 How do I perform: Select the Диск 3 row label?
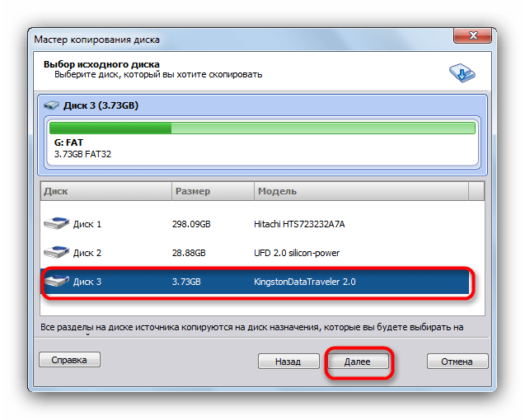tap(87, 282)
